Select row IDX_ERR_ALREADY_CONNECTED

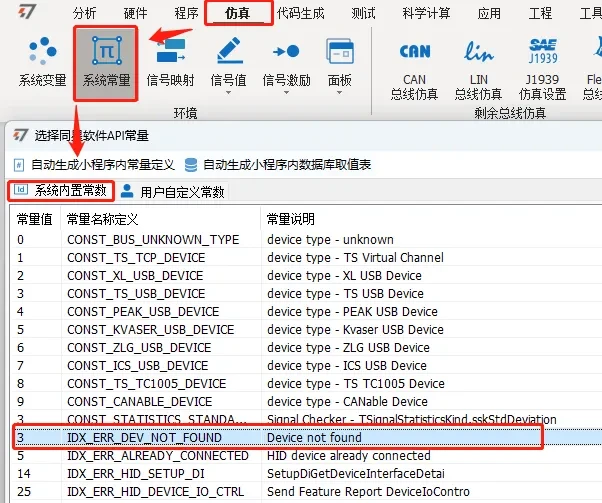click(306, 456)
